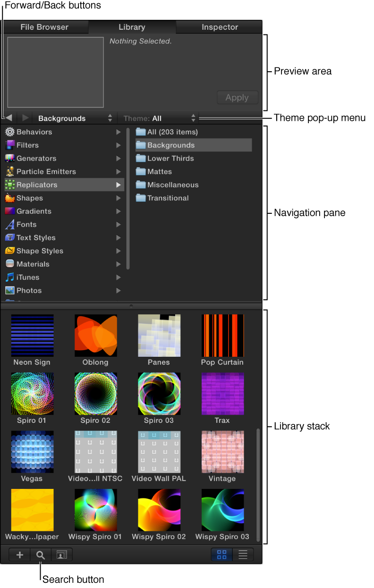Expand Behaviors with its arrow
This screenshot has height=588, width=374.
pyautogui.click(x=119, y=132)
